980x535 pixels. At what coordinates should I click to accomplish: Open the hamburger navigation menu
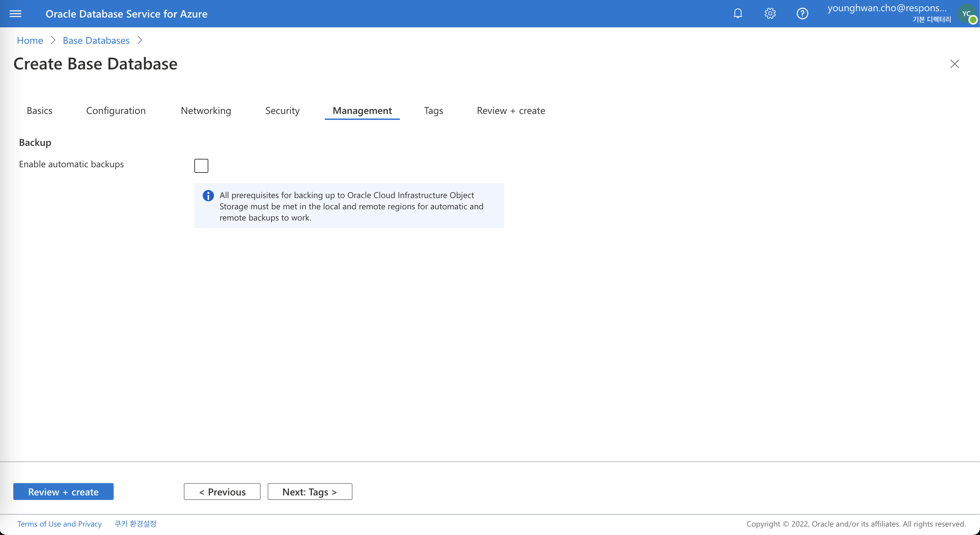click(15, 14)
